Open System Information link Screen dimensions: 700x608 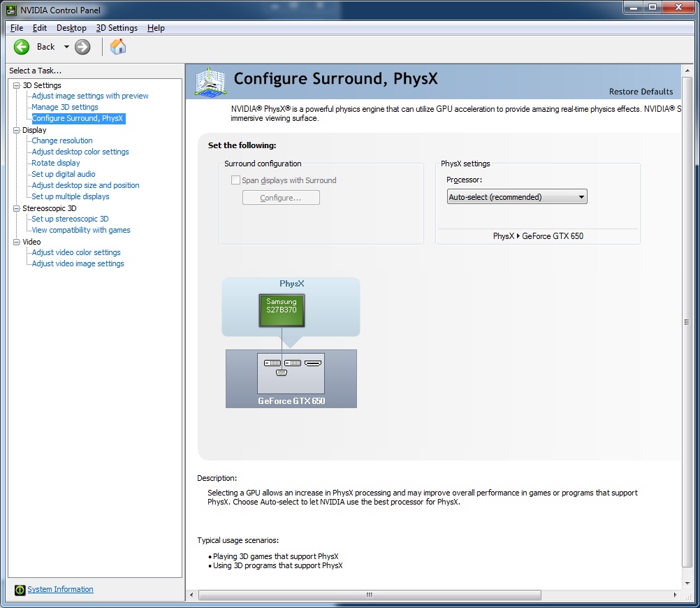pyautogui.click(x=60, y=589)
